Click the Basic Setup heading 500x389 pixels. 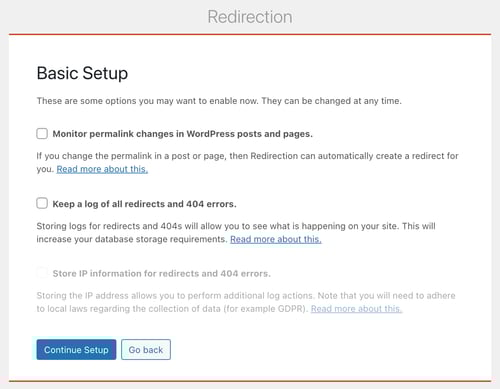coord(82,73)
